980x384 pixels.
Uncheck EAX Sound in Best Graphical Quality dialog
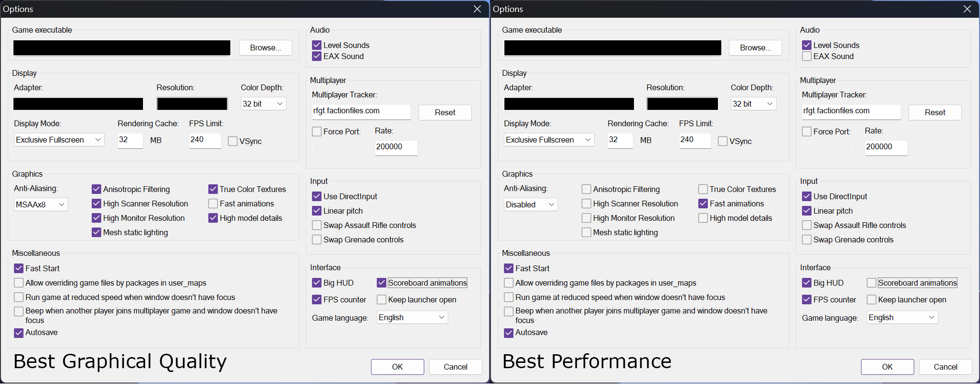(x=317, y=57)
